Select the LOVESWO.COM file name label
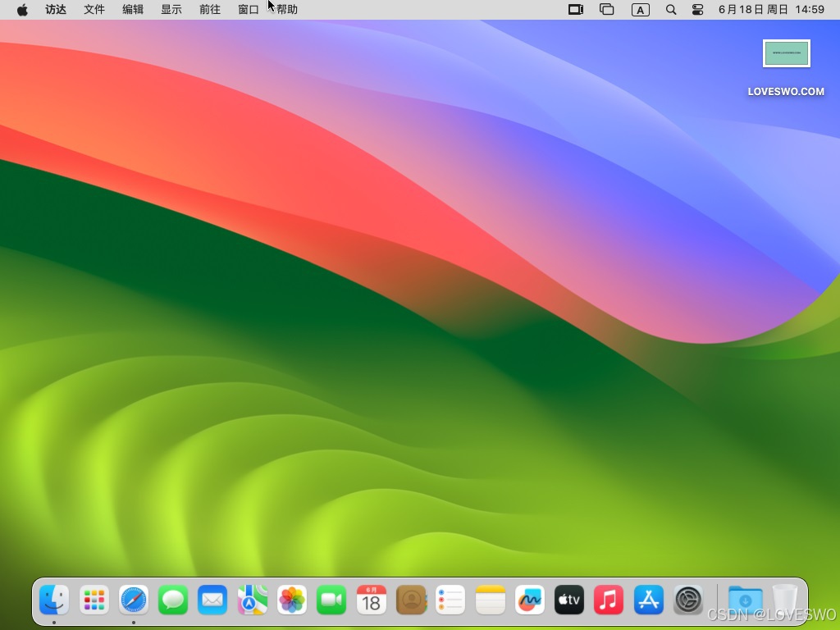 coord(786,92)
